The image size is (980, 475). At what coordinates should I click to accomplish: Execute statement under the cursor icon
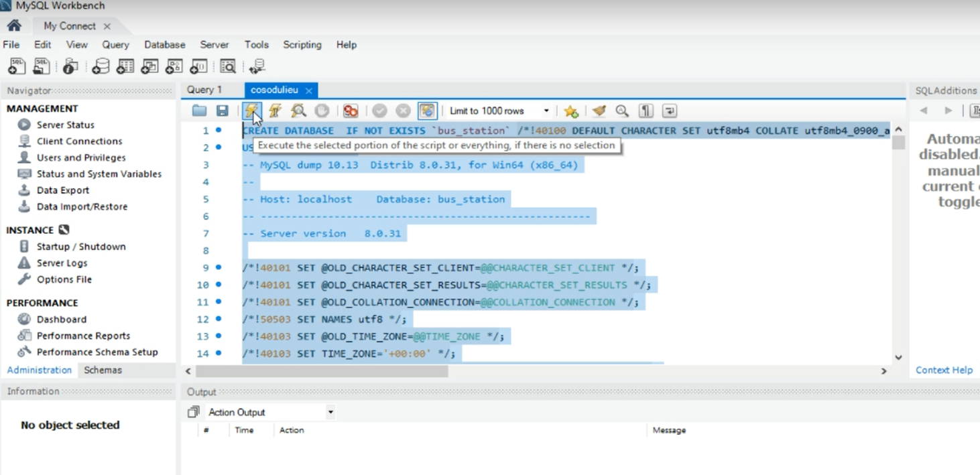pos(275,111)
